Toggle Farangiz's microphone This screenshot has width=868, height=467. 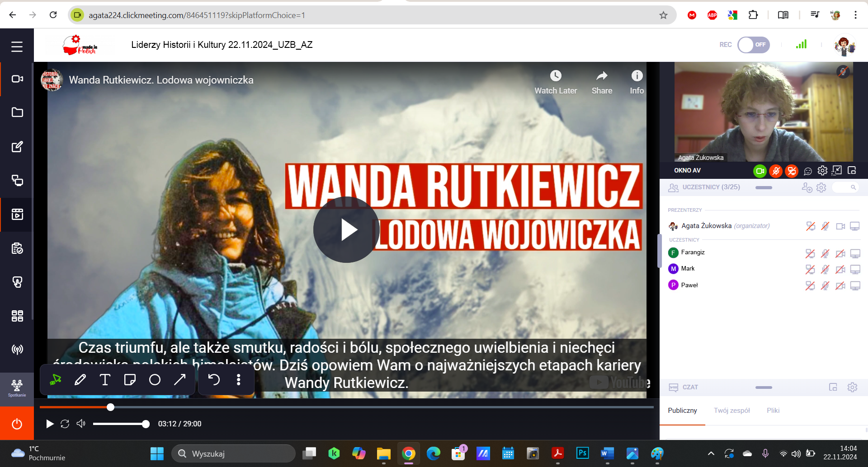pyautogui.click(x=825, y=253)
